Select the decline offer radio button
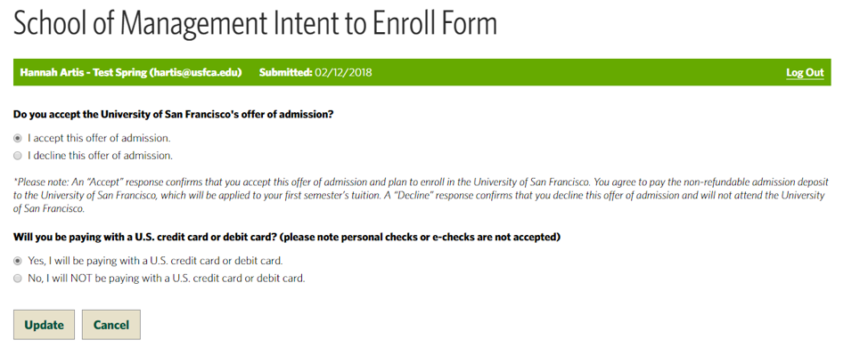 pyautogui.click(x=18, y=155)
